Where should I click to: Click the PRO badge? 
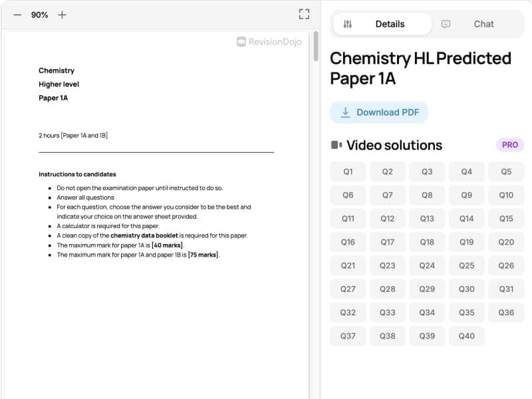tap(508, 145)
